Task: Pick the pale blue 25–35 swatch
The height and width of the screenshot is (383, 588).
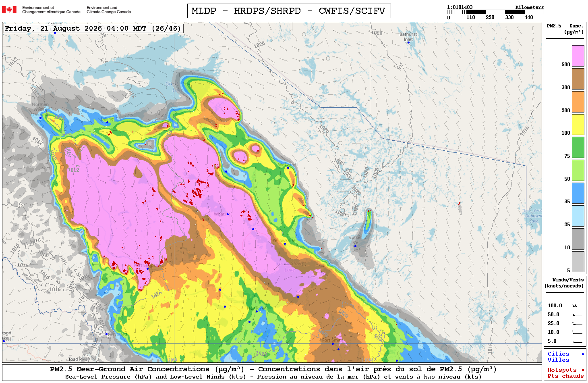Action: click(578, 216)
